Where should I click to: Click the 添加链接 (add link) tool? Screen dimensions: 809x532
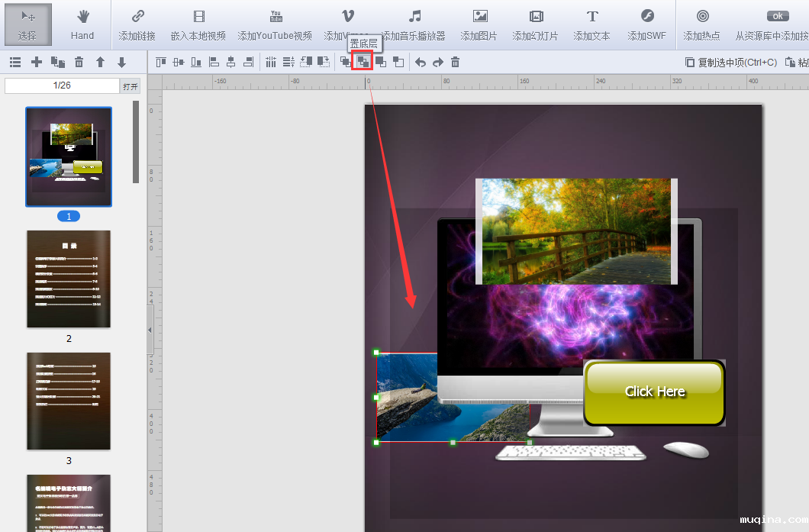[x=137, y=24]
